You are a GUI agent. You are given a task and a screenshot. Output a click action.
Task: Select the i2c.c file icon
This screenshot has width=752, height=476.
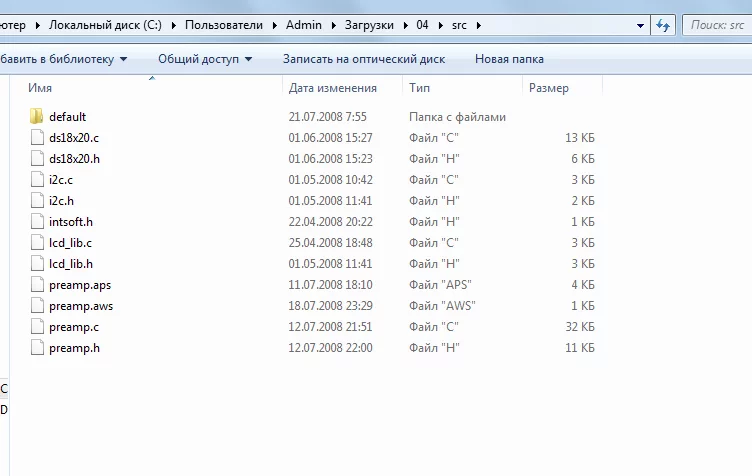(37, 180)
